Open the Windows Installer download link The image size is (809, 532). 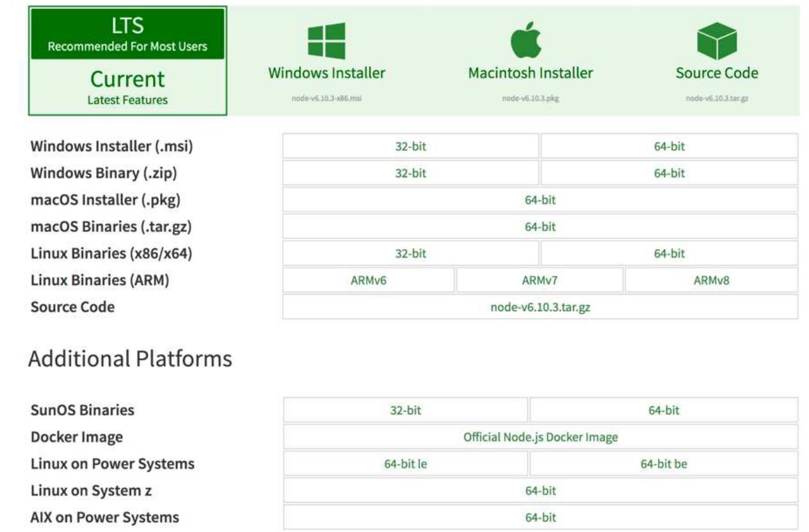[x=326, y=73]
